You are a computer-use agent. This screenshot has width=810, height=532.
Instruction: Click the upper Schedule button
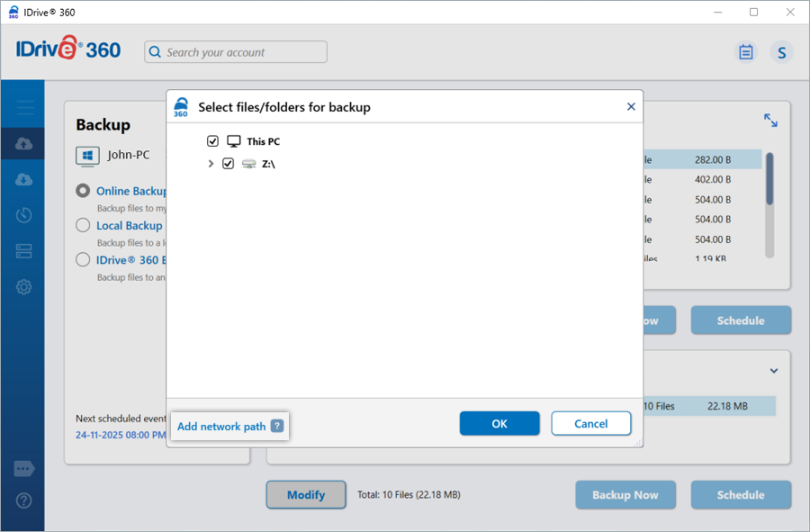point(741,320)
